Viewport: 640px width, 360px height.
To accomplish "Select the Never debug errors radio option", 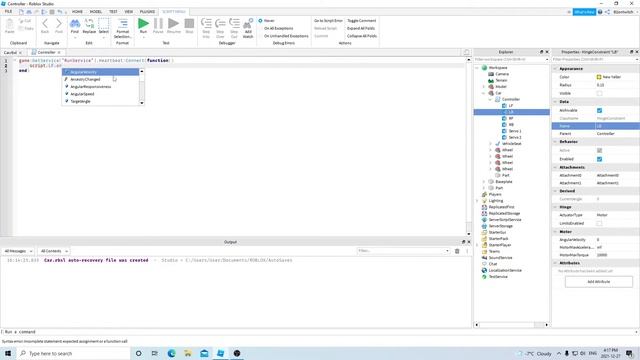I will 260,20.
